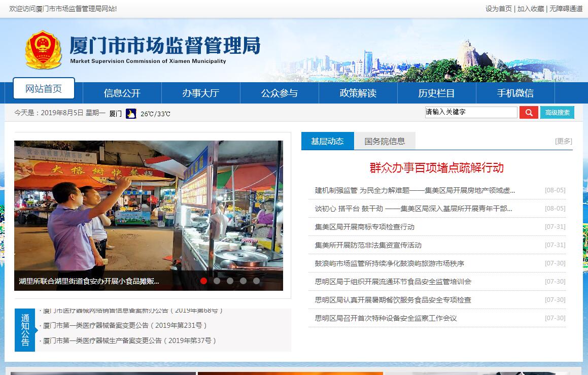Expand news list via [更多] link
Screen dimensions: 588x375
563,141
